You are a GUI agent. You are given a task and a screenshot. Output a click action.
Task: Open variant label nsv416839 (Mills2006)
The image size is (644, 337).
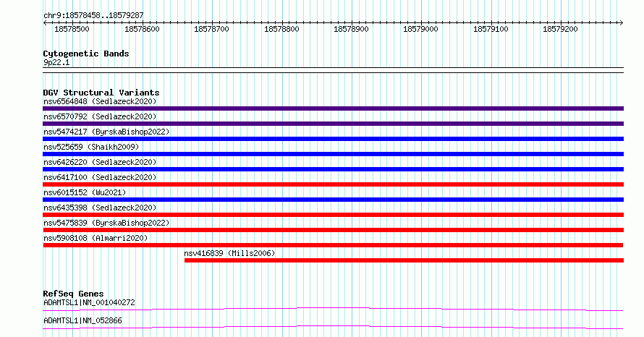229,253
